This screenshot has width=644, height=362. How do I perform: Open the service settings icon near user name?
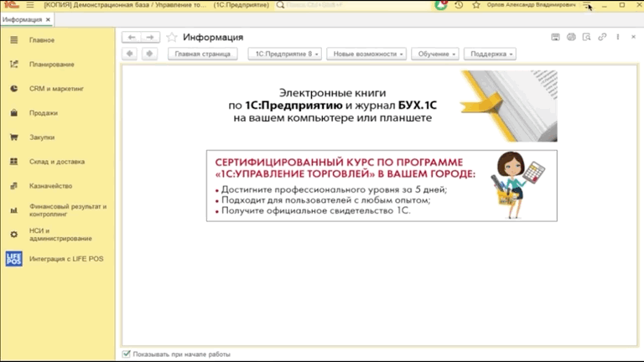point(587,5)
